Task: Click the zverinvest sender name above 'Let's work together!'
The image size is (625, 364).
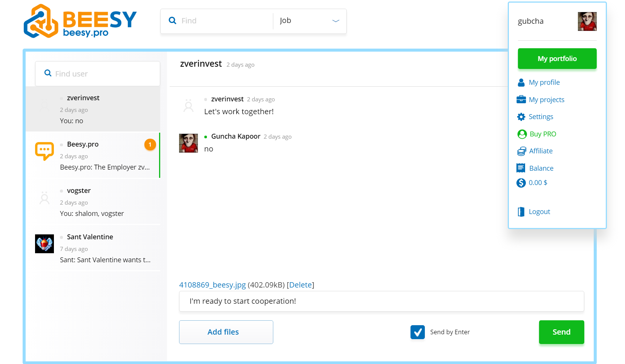Action: coord(227,99)
